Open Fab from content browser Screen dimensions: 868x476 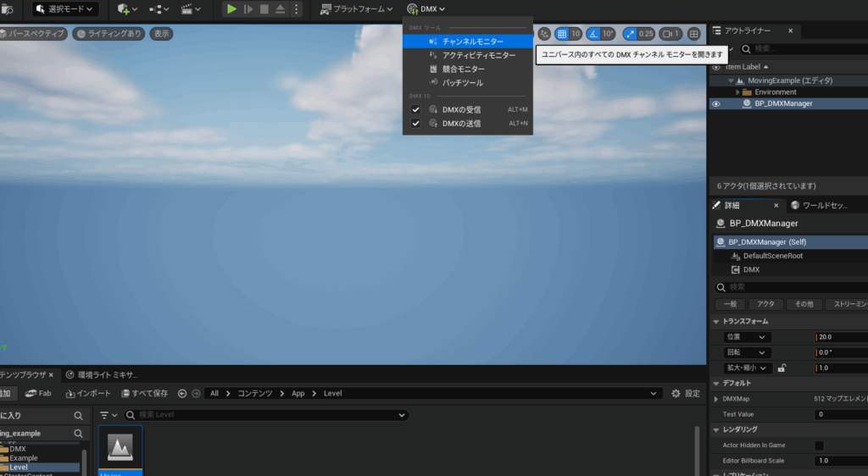point(39,394)
